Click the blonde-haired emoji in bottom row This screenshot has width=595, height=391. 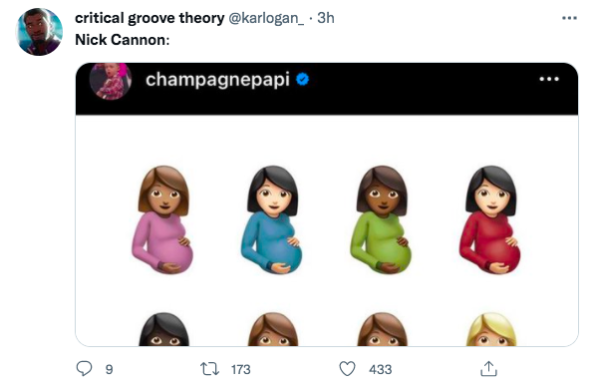pyautogui.click(x=491, y=329)
